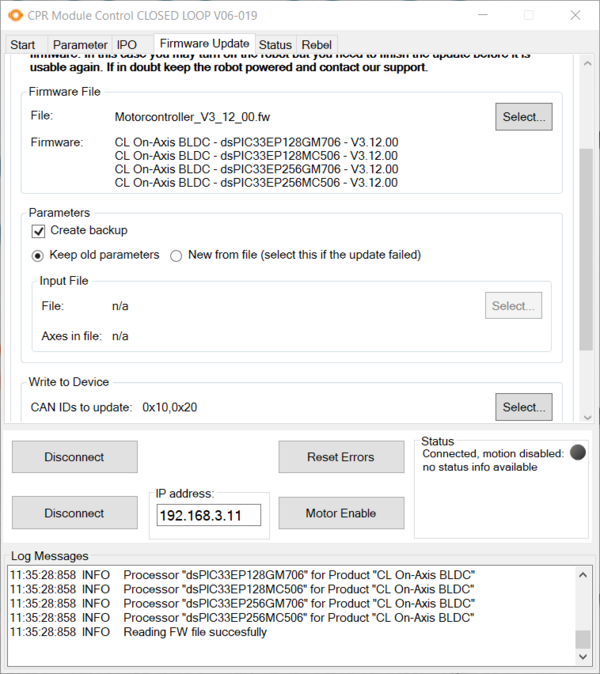This screenshot has height=674, width=600.
Task: Click the lower Disconnect button next to IP address
Action: pyautogui.click(x=75, y=513)
